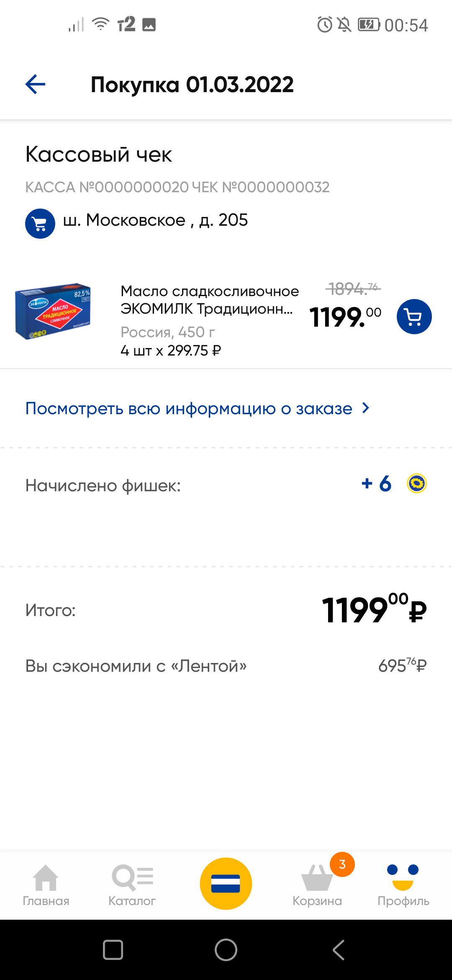
Task: Tap the store location cart icon
Action: click(40, 224)
